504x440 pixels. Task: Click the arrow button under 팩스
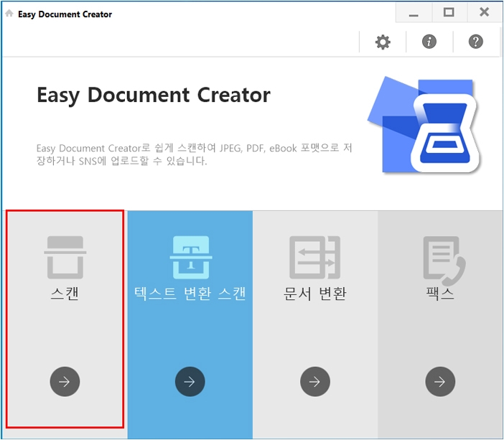coord(440,382)
